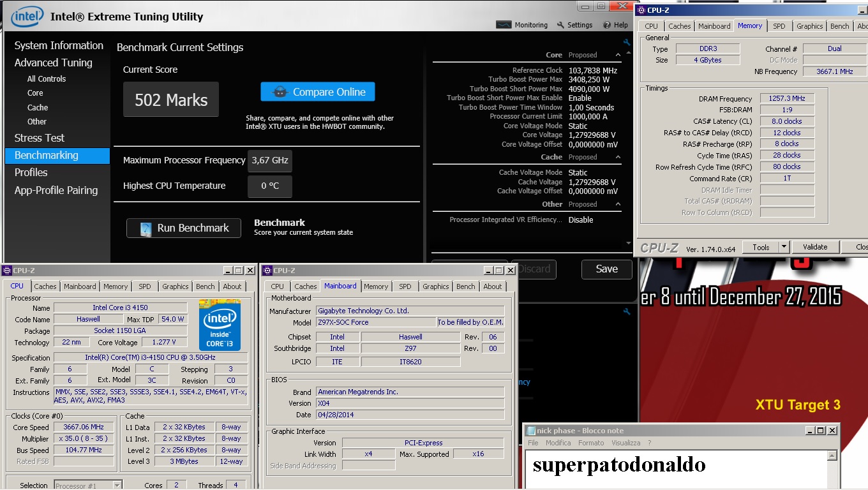868x490 pixels.
Task: Click the 3,67 GHz frequency value
Action: coord(269,160)
